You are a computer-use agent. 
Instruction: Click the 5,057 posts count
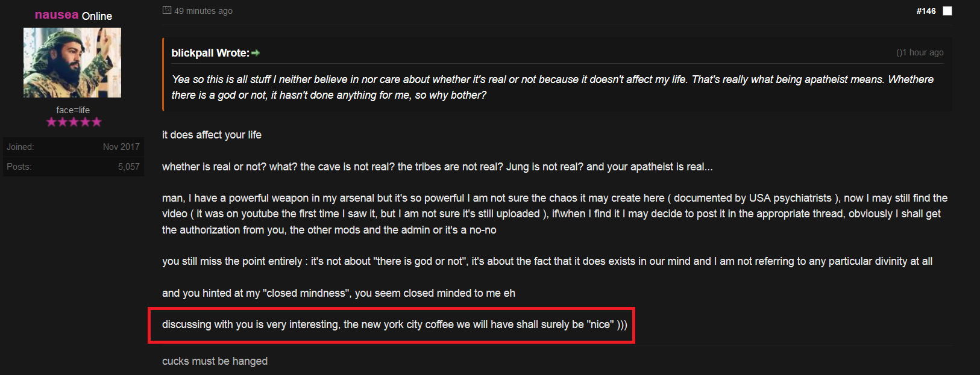[128, 167]
